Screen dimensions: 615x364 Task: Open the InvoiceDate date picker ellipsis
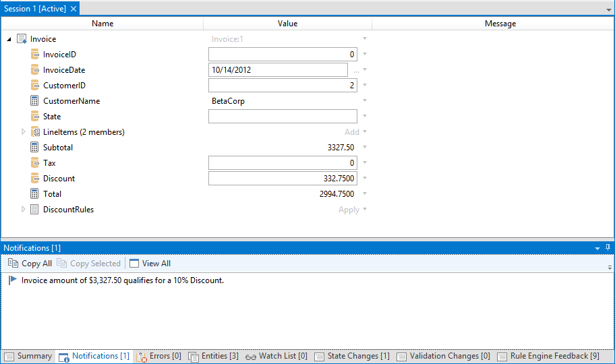[x=356, y=70]
